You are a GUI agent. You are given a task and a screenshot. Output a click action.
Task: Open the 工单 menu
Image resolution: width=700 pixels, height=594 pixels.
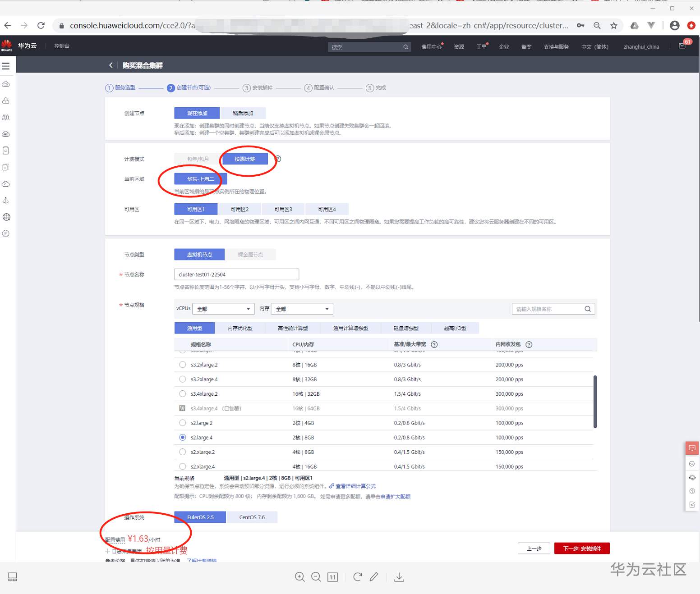point(482,47)
